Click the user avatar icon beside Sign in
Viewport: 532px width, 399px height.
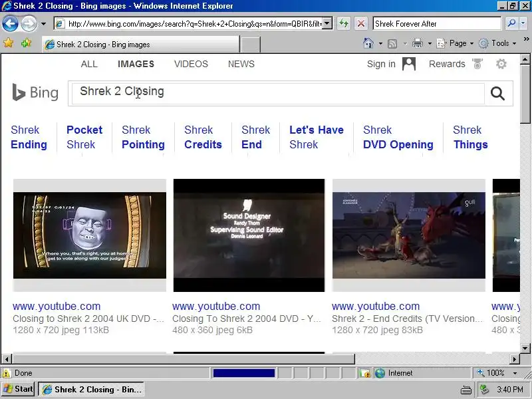coord(409,64)
